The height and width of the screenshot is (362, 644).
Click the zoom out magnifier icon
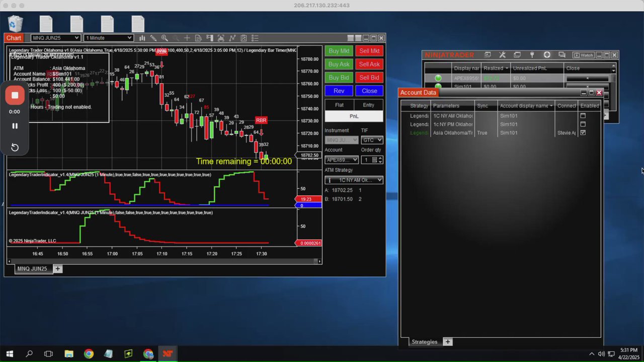[176, 38]
